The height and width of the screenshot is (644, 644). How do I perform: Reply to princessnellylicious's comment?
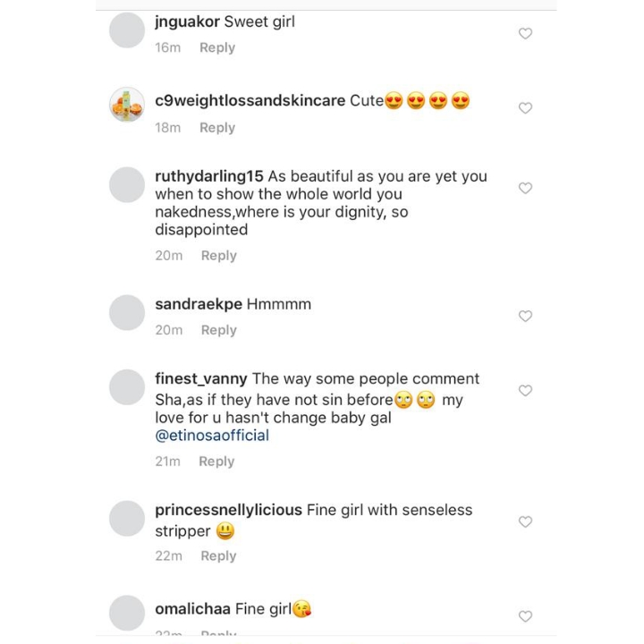218,555
